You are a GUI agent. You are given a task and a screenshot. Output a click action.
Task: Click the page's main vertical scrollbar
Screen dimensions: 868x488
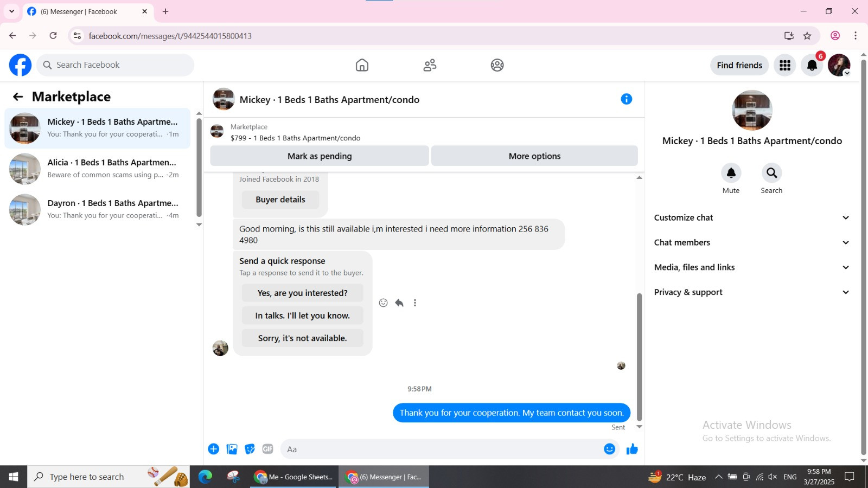tap(864, 258)
